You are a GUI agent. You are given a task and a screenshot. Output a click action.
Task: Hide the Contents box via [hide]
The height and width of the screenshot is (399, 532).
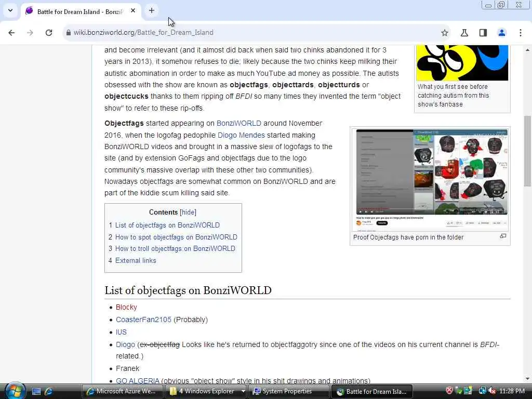(x=188, y=212)
